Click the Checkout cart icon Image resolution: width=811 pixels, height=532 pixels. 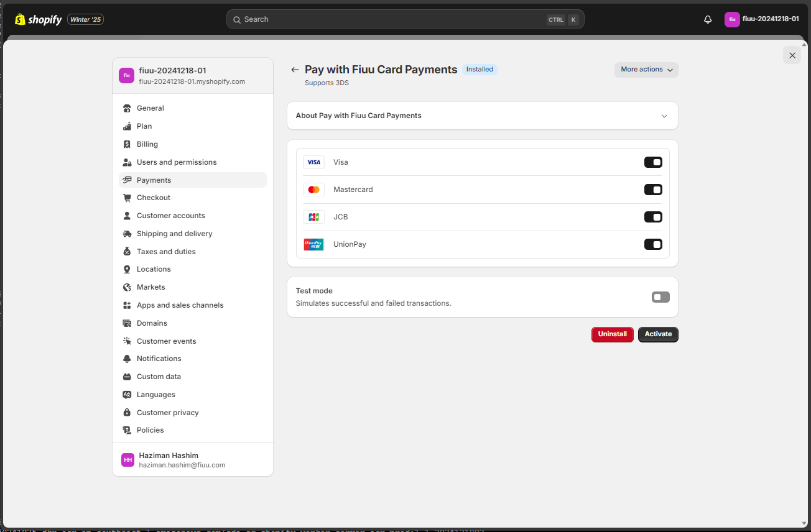(127, 198)
